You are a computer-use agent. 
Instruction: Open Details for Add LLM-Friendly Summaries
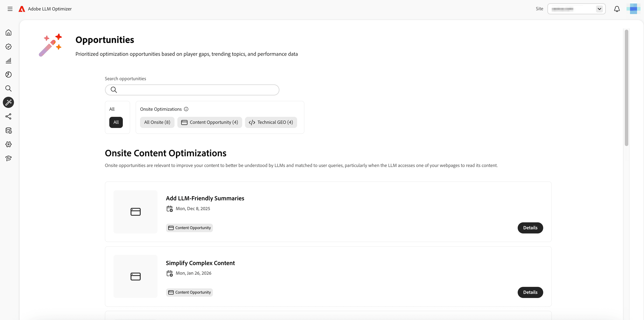point(530,228)
